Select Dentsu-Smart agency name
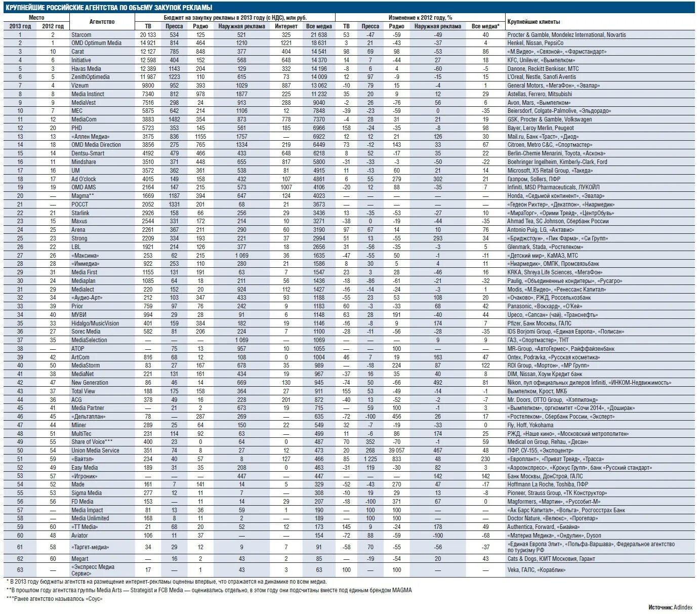Screen dimensions: 700x614 tap(88, 153)
